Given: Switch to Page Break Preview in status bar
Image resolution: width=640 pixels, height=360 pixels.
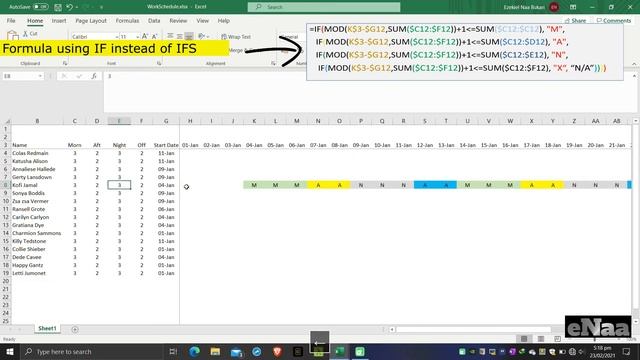Looking at the screenshot, I should point(557,339).
